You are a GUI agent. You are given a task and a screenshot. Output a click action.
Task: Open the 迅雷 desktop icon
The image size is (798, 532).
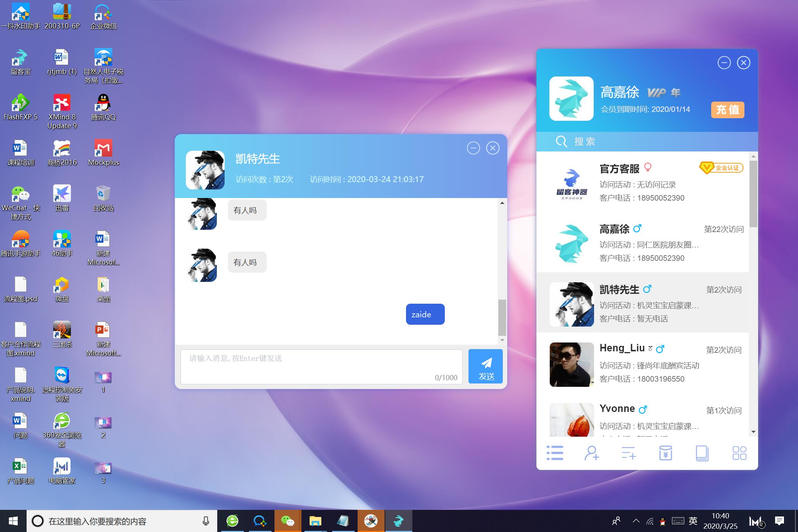[x=62, y=198]
